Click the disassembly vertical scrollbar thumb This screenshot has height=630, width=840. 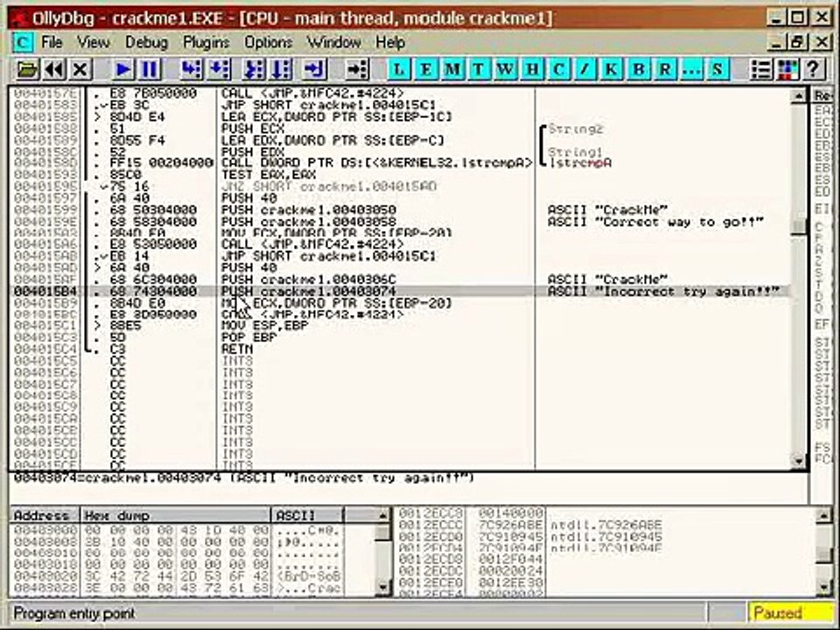(x=799, y=226)
